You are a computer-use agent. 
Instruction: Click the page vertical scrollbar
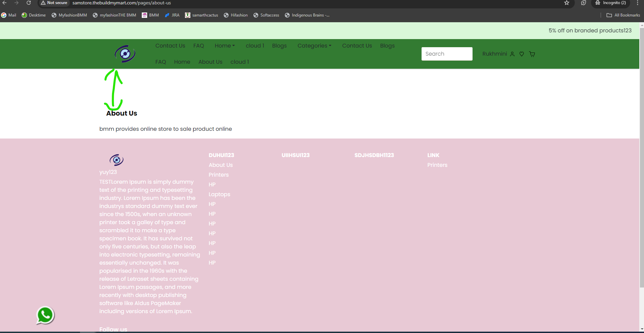click(642, 157)
